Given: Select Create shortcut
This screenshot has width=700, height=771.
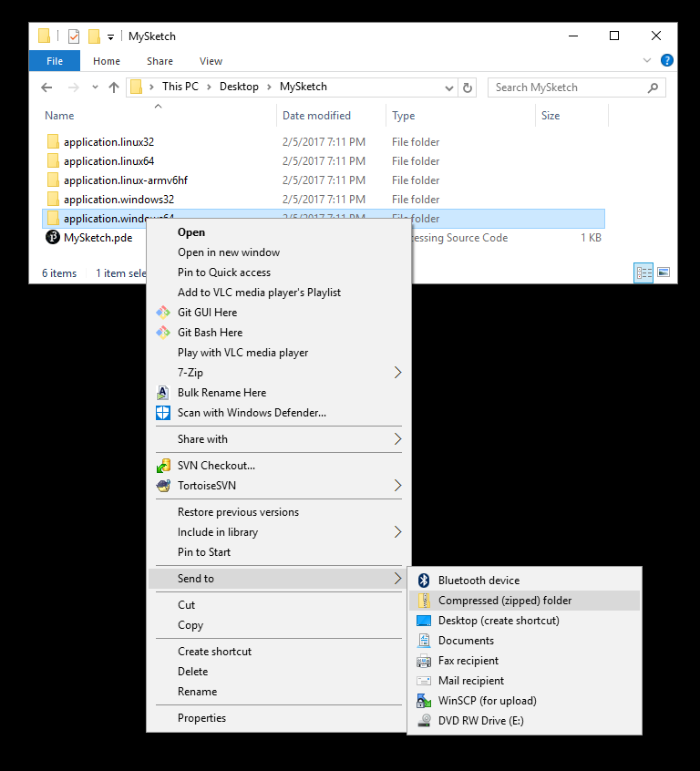Looking at the screenshot, I should (x=279, y=652).
